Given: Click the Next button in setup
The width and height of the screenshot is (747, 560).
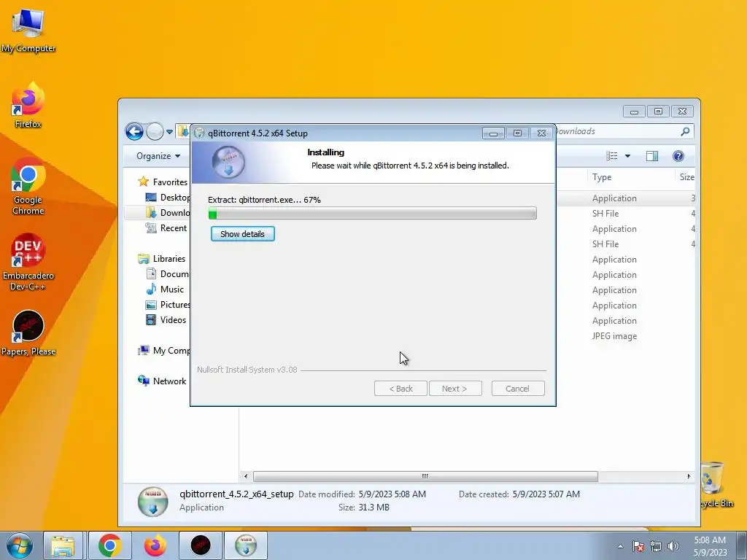Looking at the screenshot, I should 455,389.
